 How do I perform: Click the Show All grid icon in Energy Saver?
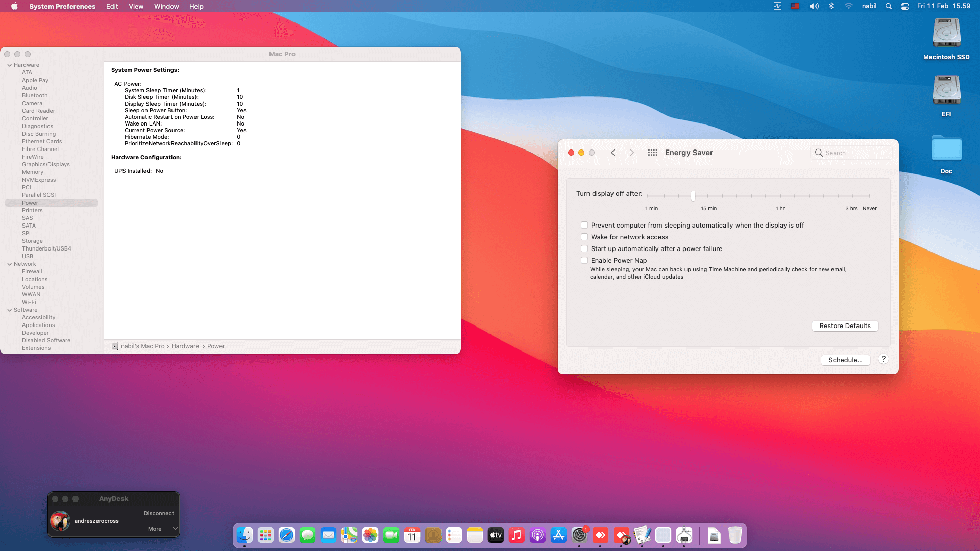(652, 153)
